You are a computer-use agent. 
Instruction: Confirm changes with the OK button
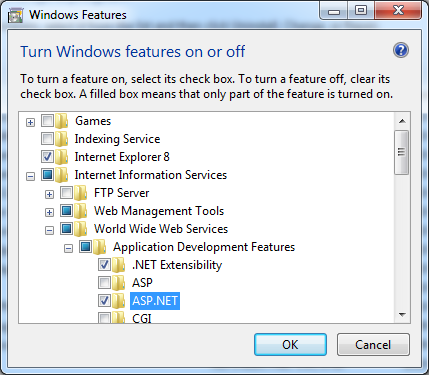click(290, 344)
